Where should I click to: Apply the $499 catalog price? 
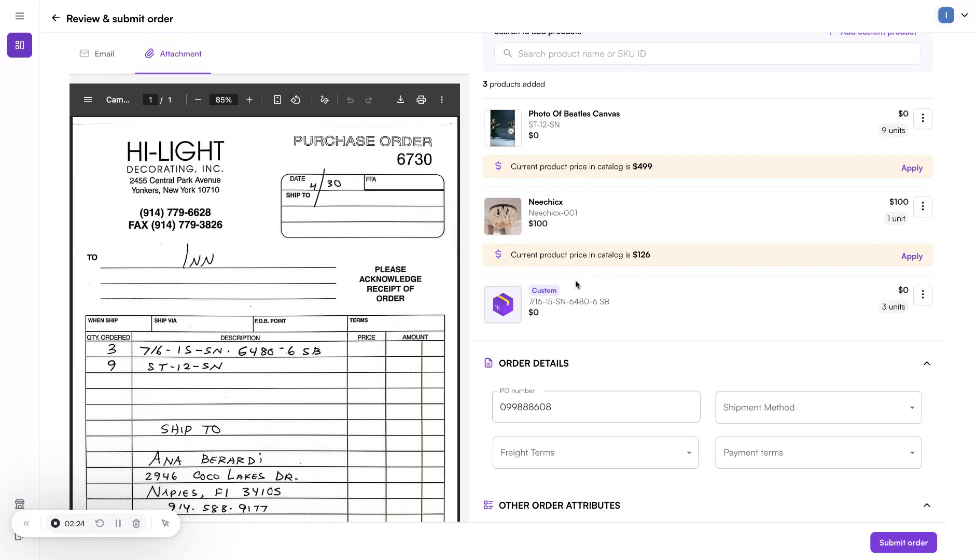point(911,167)
